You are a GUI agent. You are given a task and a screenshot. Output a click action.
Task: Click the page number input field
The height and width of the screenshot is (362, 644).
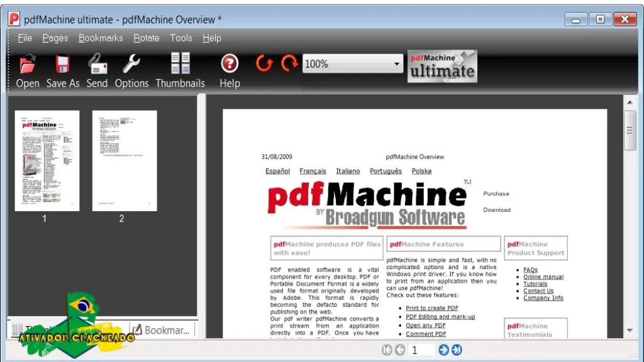(x=421, y=349)
